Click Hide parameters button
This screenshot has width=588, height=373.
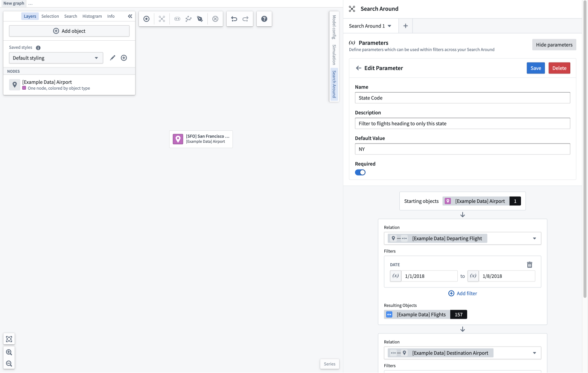point(554,45)
